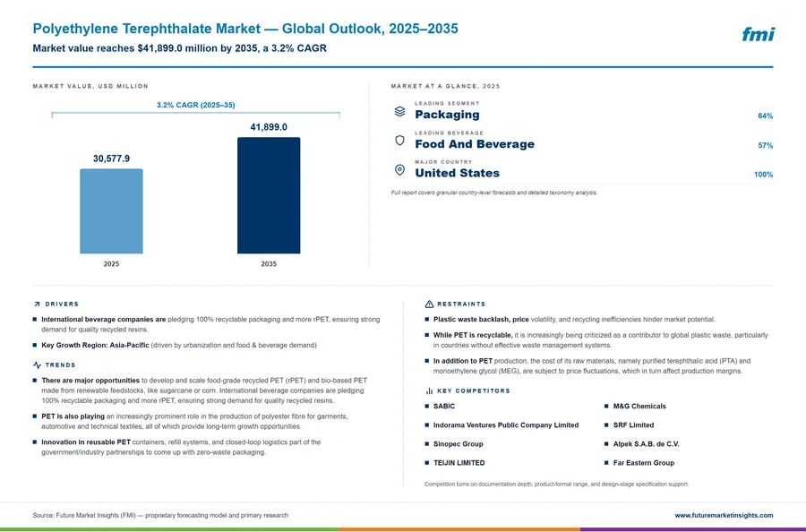Click the Source: Future Market Insights footer
Screen dimensions: 806x532
point(160,515)
